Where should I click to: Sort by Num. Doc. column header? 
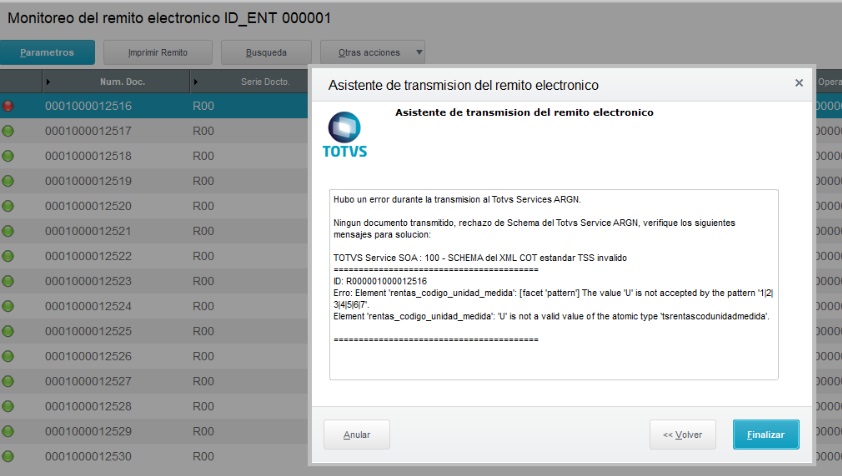coord(122,82)
